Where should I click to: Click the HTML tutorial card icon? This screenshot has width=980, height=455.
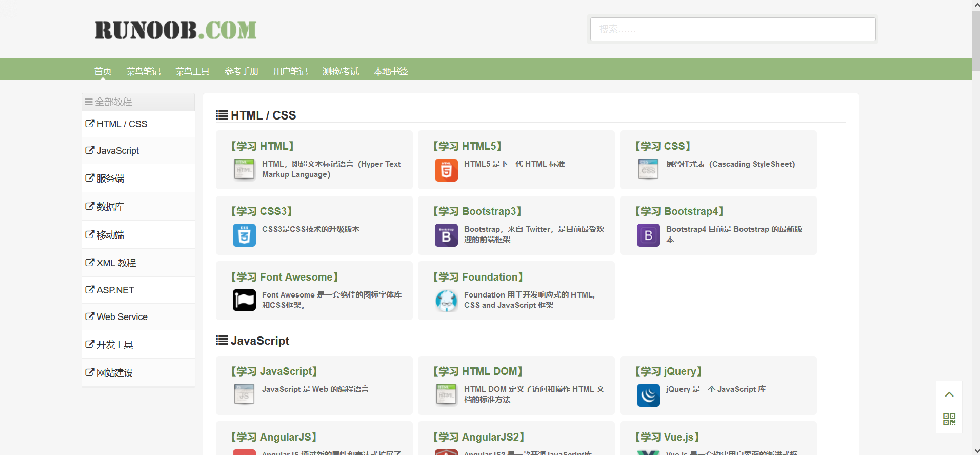[244, 170]
